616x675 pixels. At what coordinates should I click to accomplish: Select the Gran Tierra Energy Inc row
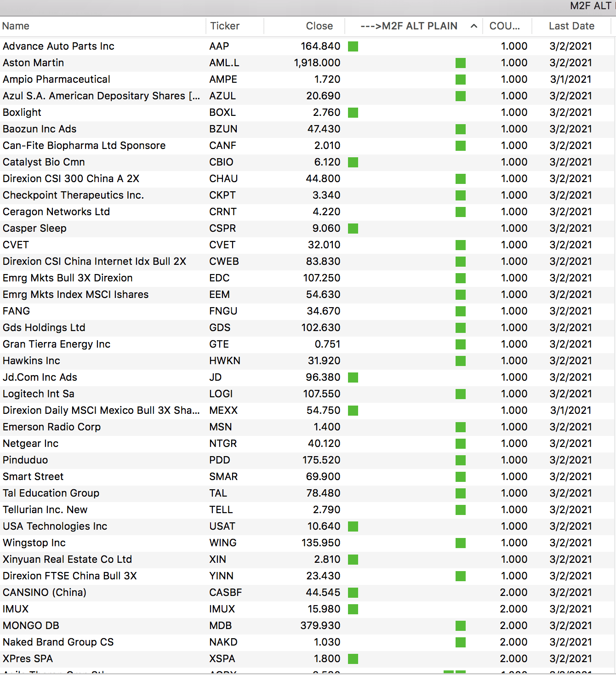coord(307,344)
